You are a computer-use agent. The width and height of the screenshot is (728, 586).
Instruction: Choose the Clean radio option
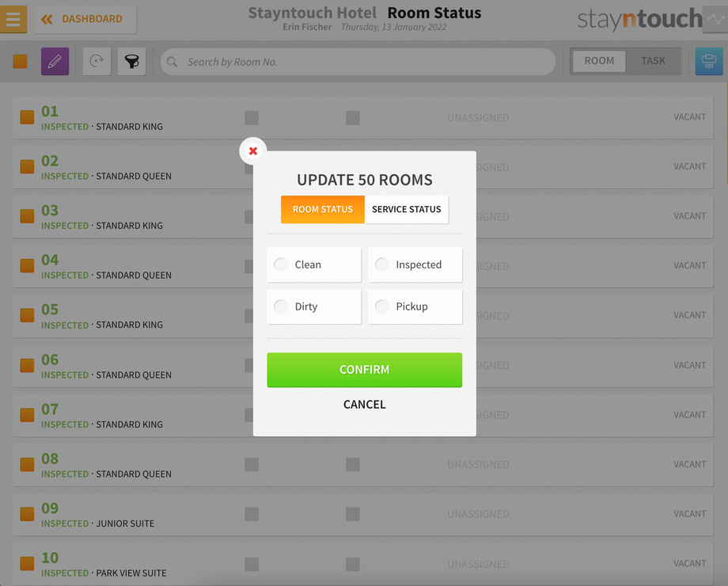tap(314, 264)
